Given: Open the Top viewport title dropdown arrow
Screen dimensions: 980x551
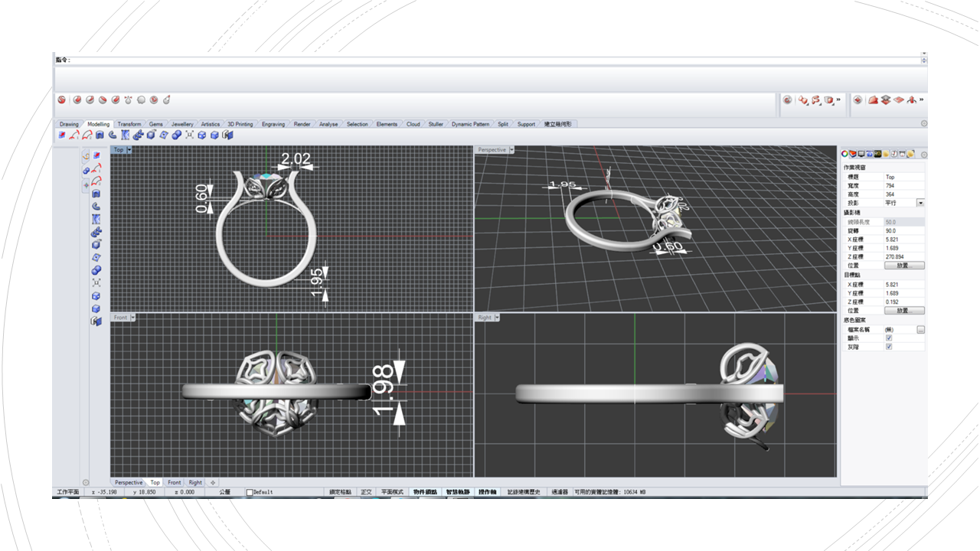Looking at the screenshot, I should click(x=129, y=150).
